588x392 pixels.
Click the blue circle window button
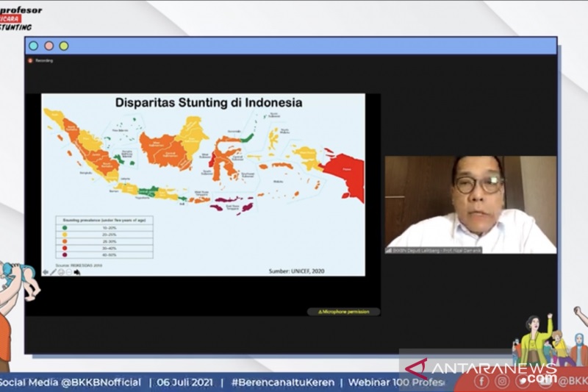click(33, 46)
